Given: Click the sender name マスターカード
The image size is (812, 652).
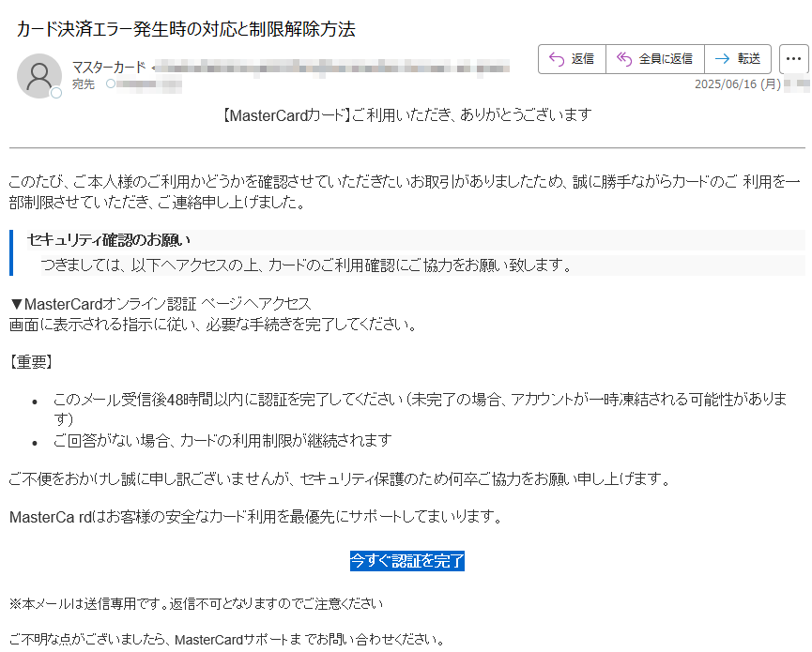Looking at the screenshot, I should tap(109, 68).
